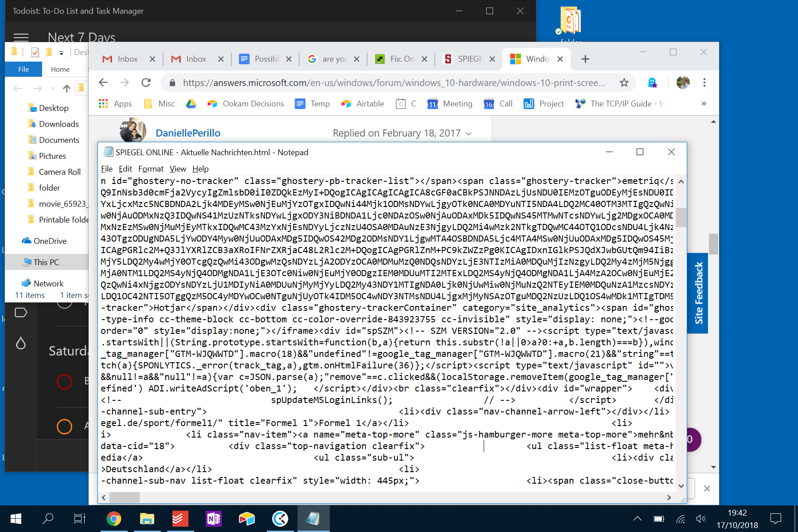
Task: Open the File tab in File Explorer
Action: [x=23, y=69]
